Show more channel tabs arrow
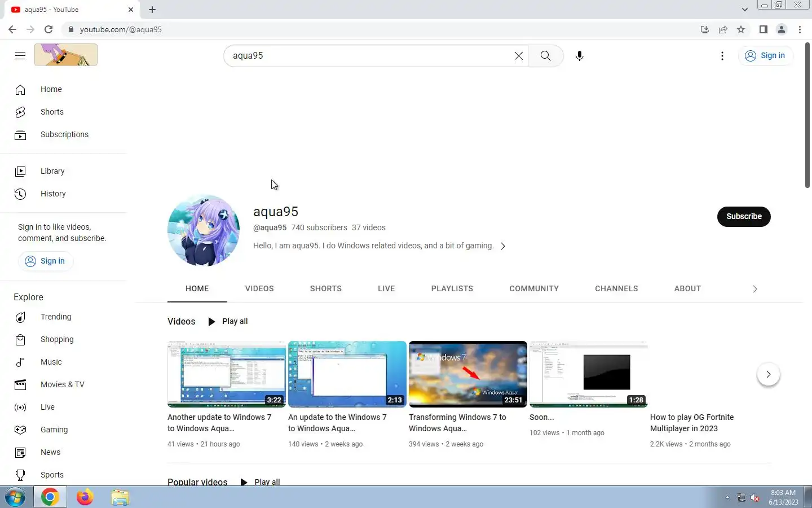Screen dimensions: 812x508 pos(754,289)
